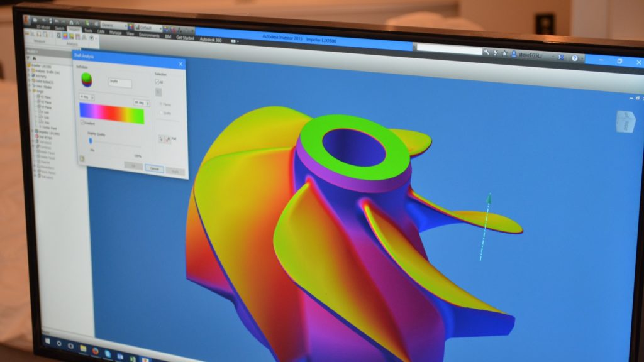This screenshot has height=362, width=644.
Task: Close the Draft Analysis dialog
Action: (180, 64)
